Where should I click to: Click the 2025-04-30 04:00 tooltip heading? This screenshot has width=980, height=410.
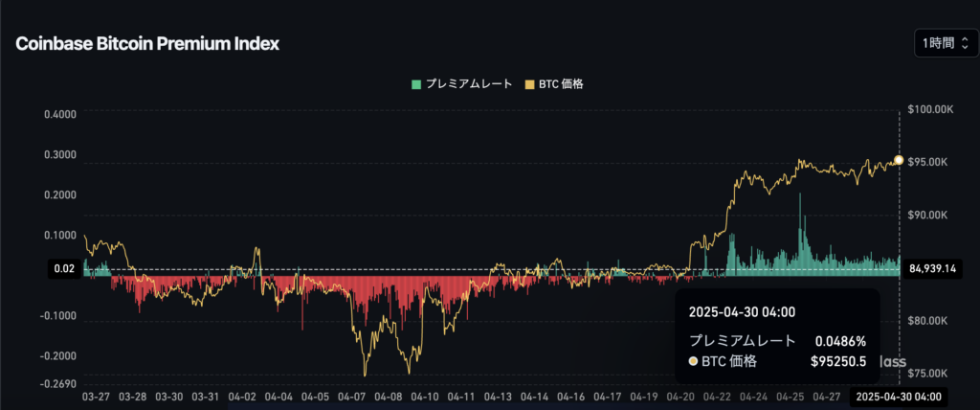coord(742,312)
